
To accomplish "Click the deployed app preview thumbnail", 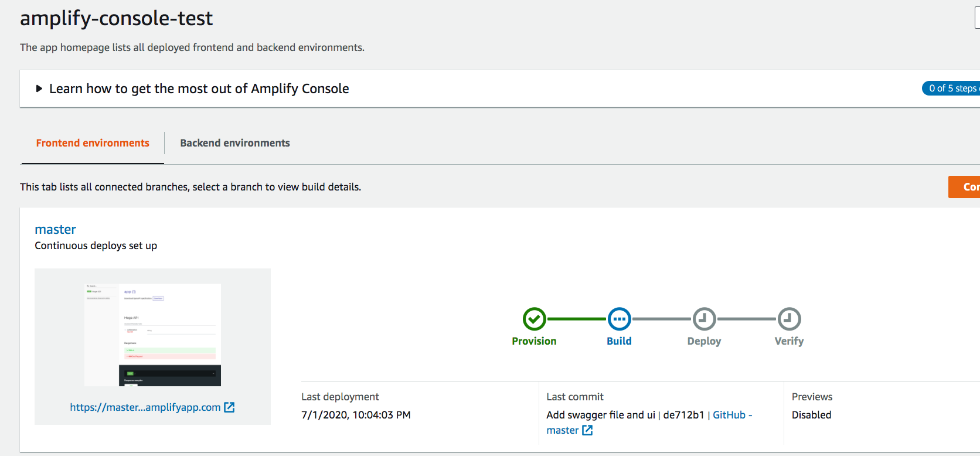I will point(152,334).
